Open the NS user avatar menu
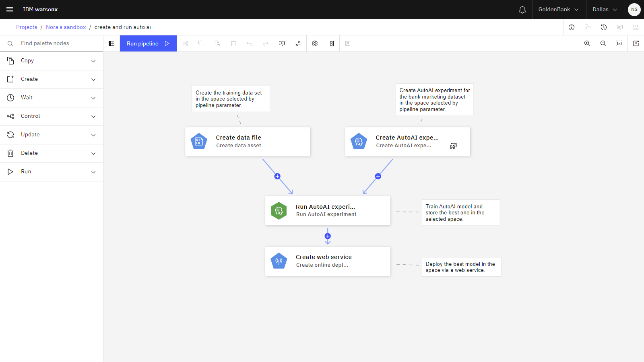The height and width of the screenshot is (362, 644). pyautogui.click(x=634, y=10)
